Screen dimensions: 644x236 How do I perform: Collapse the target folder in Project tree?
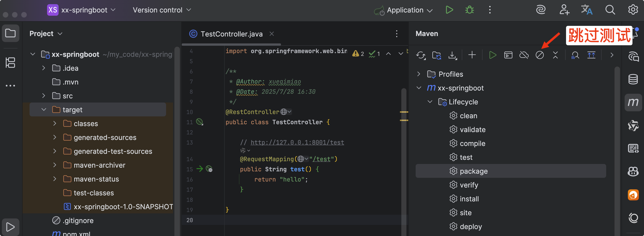click(x=44, y=110)
